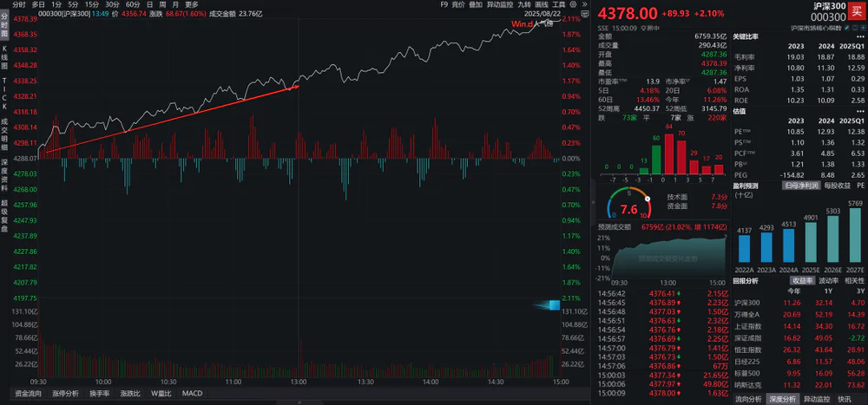This screenshot has height=405, width=868.
Task: Click the pencil edit icon beside index description
Action: coord(846,28)
